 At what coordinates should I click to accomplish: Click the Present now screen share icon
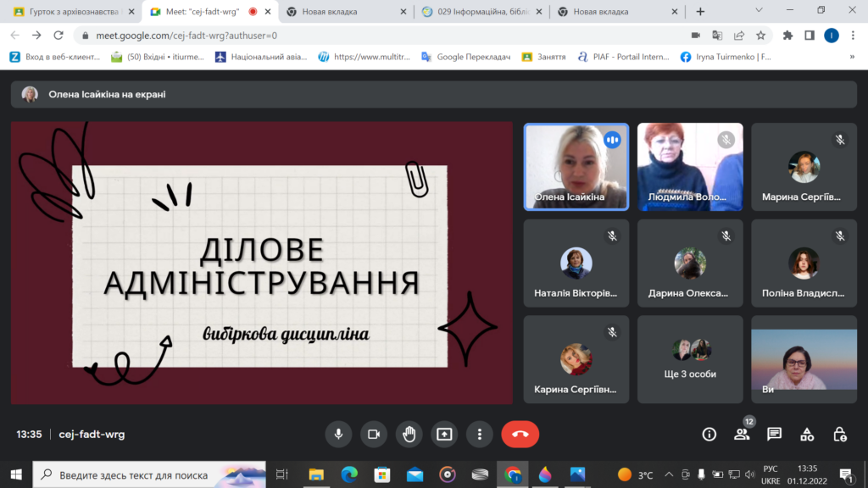(x=444, y=434)
